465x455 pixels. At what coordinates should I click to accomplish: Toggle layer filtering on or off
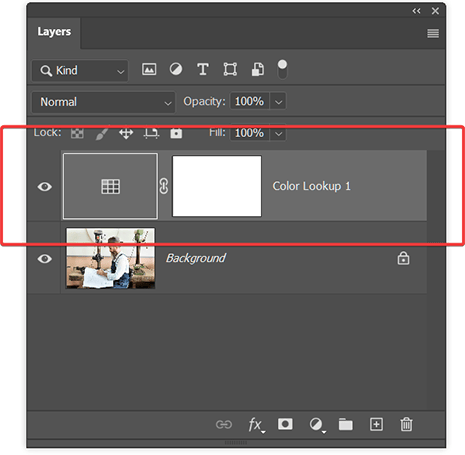click(282, 69)
